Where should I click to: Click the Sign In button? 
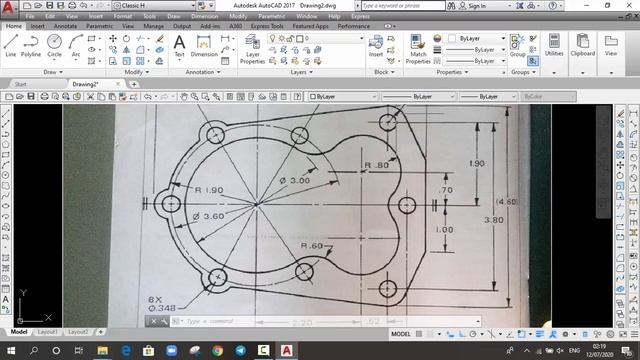(473, 6)
